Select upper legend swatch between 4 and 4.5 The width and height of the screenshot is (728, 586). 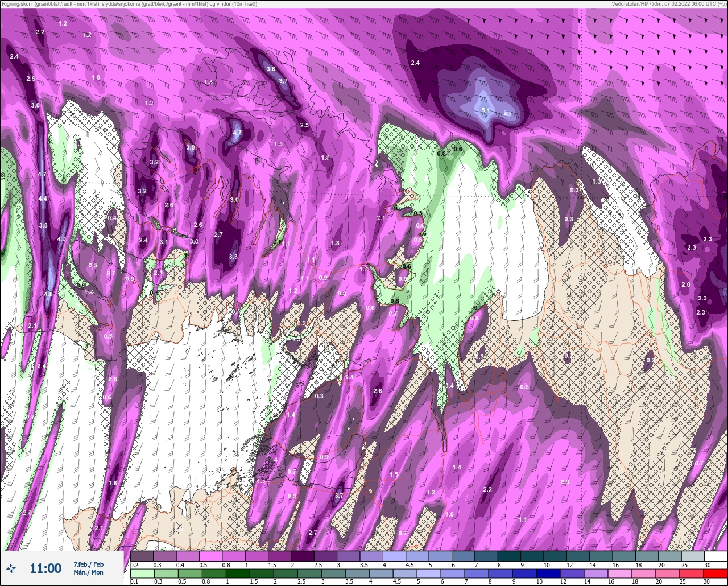tap(395, 556)
